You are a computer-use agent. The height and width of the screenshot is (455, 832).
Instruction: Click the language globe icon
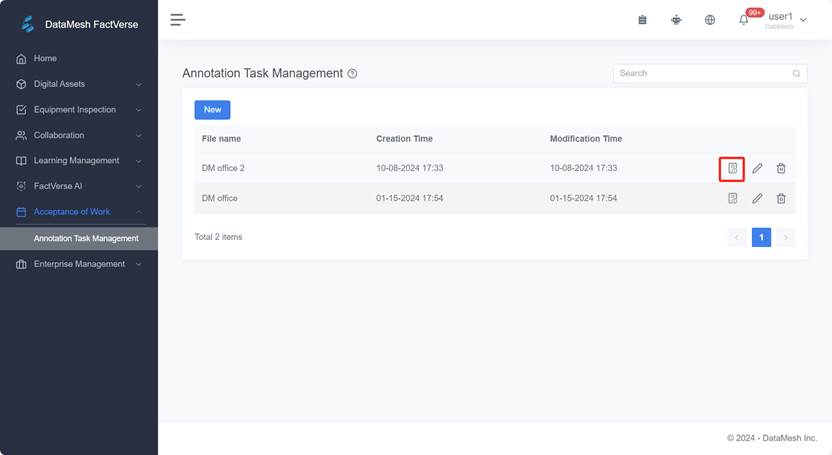click(710, 20)
